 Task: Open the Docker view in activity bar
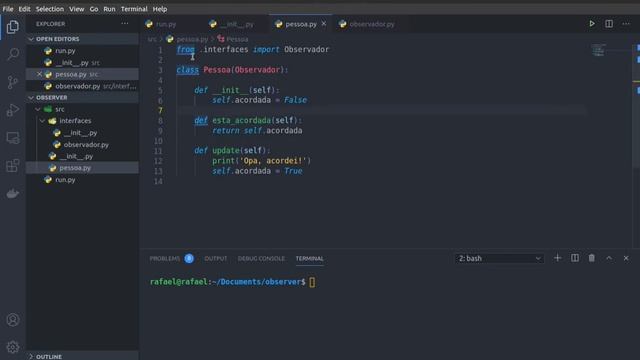[13, 193]
